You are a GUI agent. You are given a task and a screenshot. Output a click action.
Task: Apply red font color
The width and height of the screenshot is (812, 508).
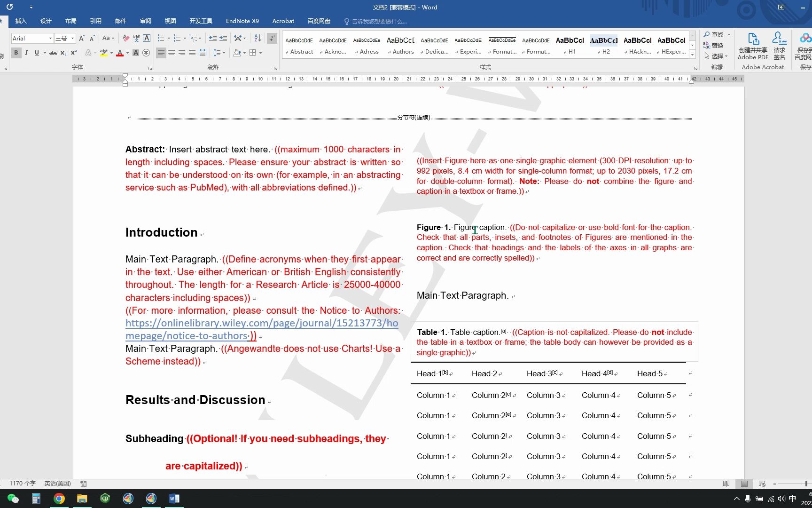pos(120,53)
